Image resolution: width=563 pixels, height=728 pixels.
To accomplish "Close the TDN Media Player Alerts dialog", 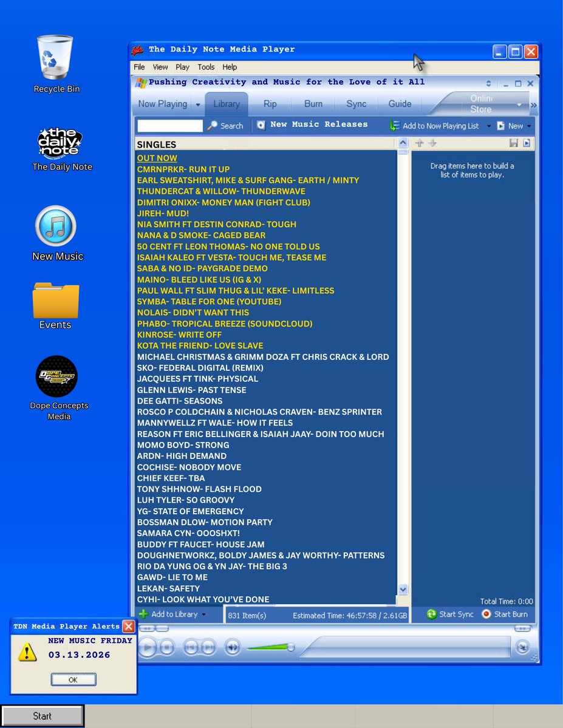I will pos(129,627).
